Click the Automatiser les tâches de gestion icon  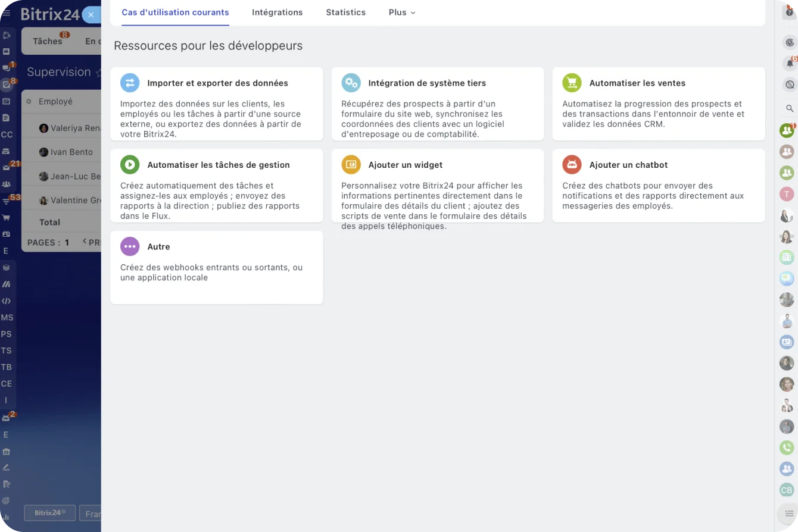click(x=130, y=164)
